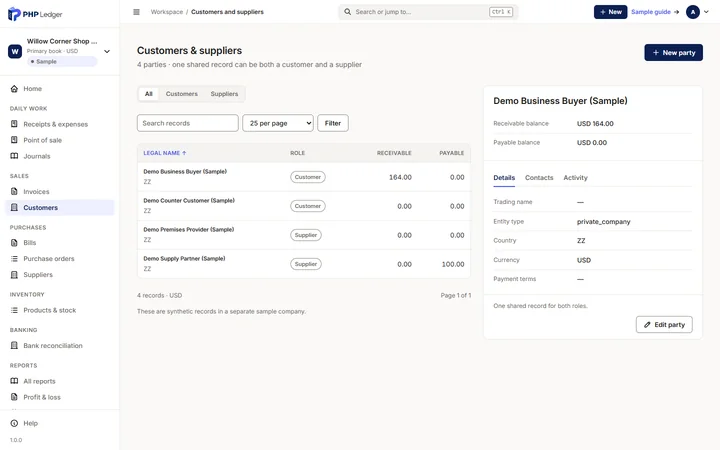Click the Payable column header

click(451, 153)
